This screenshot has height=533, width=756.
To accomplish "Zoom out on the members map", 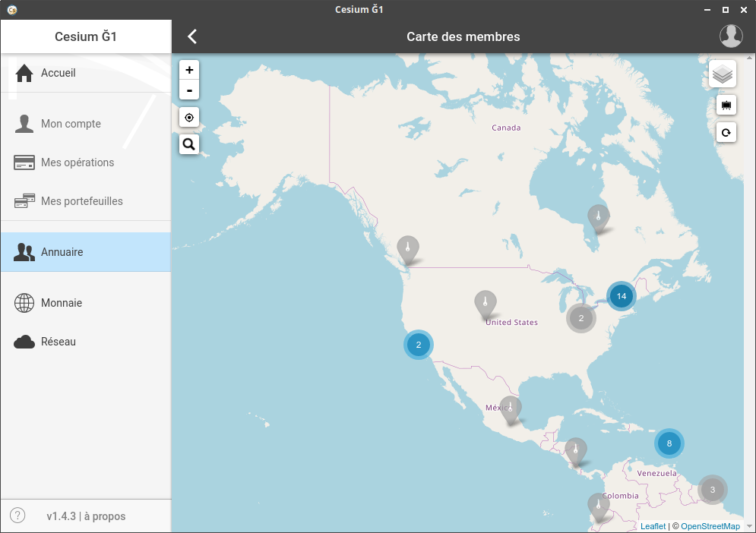I will point(189,90).
